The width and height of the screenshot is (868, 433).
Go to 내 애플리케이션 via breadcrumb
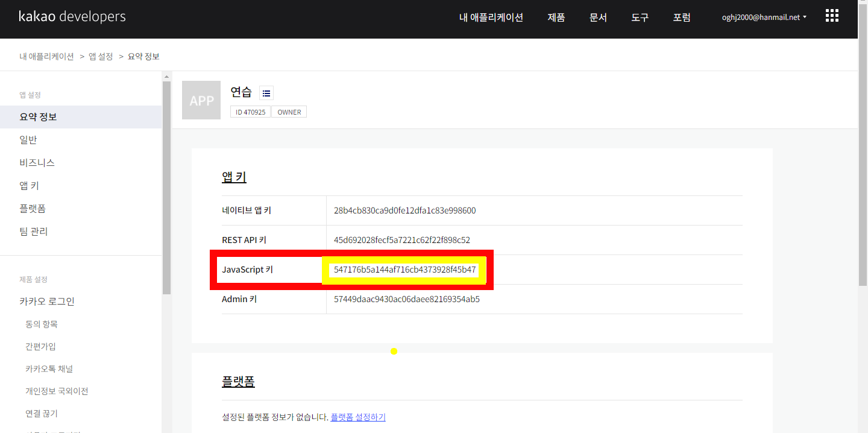(x=46, y=55)
